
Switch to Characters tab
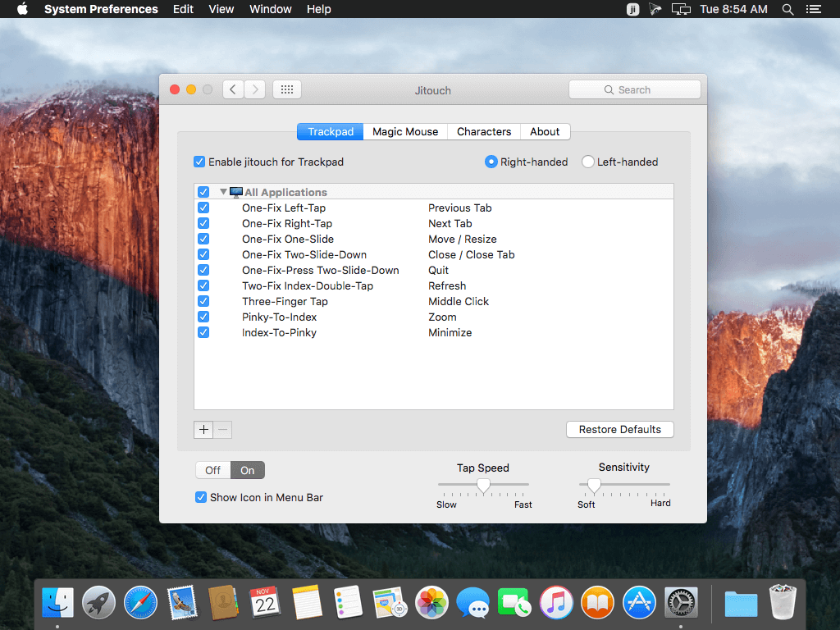coord(484,132)
